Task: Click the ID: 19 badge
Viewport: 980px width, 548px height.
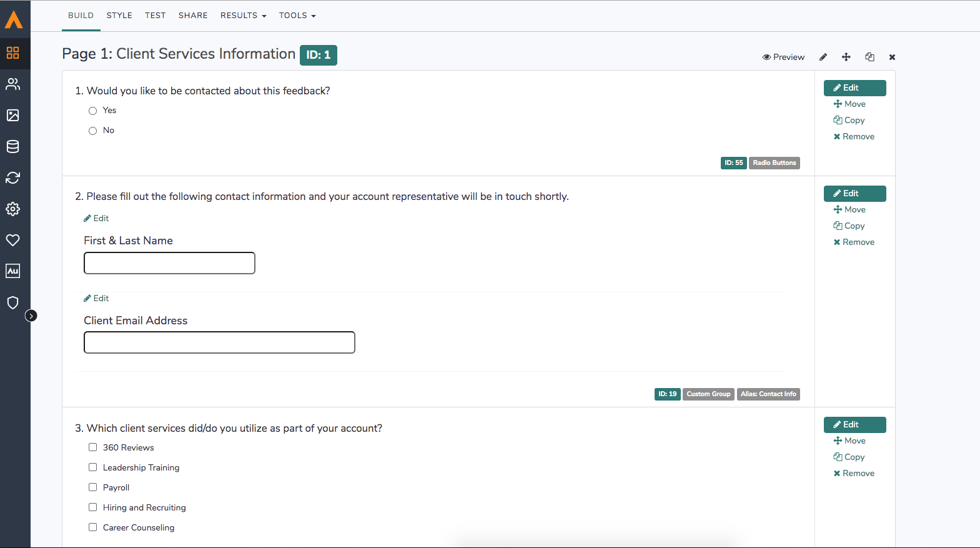Action: (x=668, y=394)
